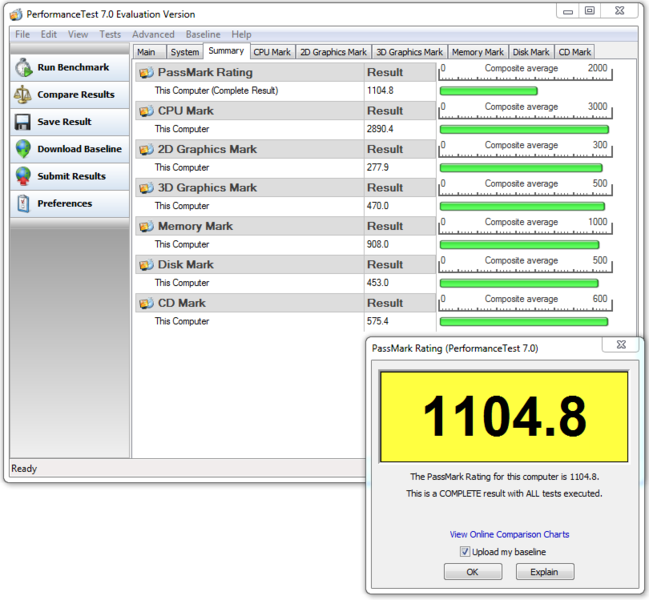
Task: Close the PassMark Rating dialog
Action: [620, 345]
